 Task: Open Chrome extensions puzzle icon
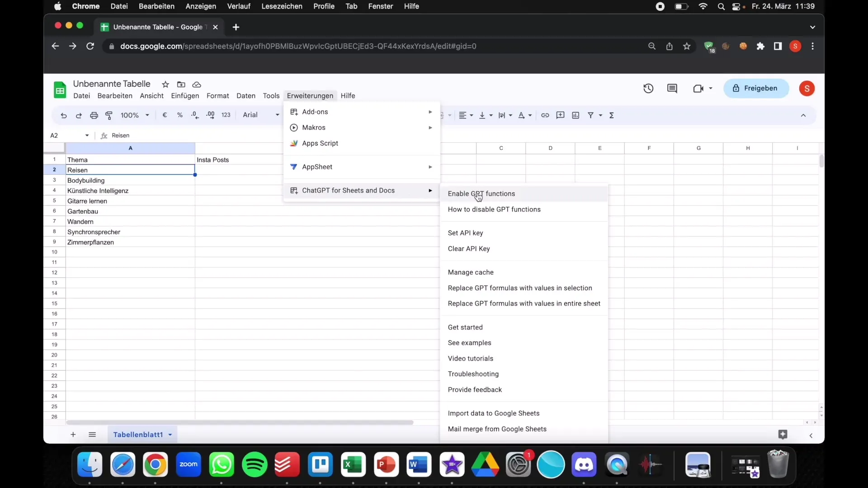point(761,46)
